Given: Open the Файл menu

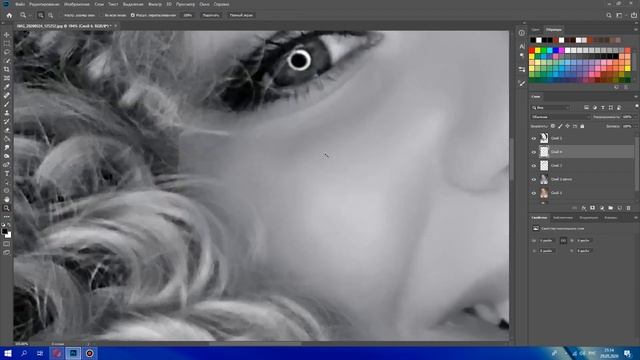Looking at the screenshot, I should (20, 4).
